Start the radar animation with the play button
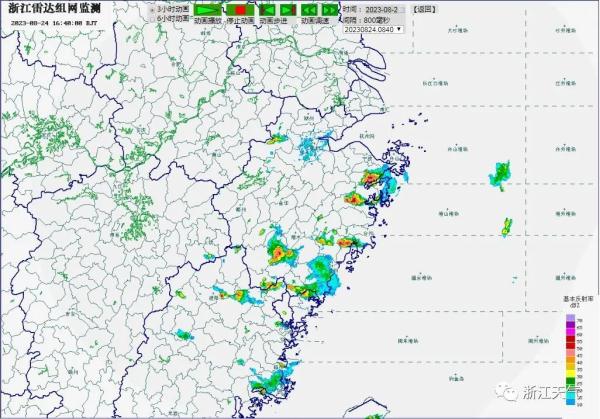The image size is (600, 419). tap(208, 10)
